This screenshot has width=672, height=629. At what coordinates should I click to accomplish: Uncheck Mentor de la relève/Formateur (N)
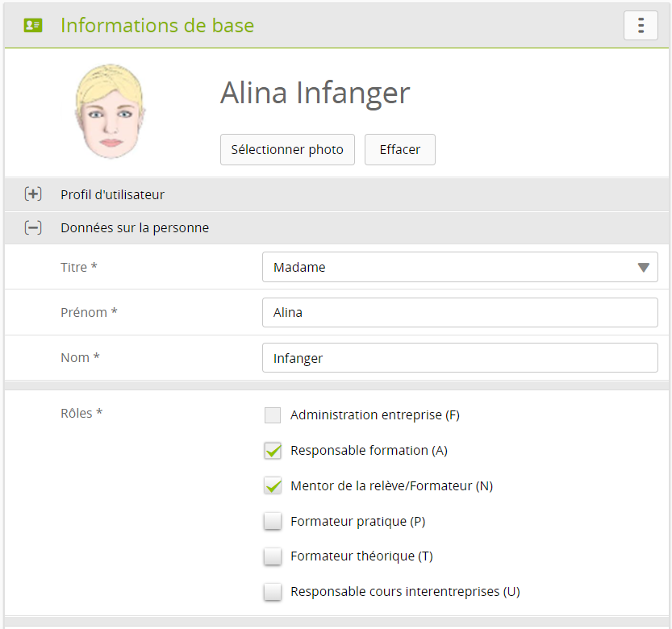(x=273, y=486)
